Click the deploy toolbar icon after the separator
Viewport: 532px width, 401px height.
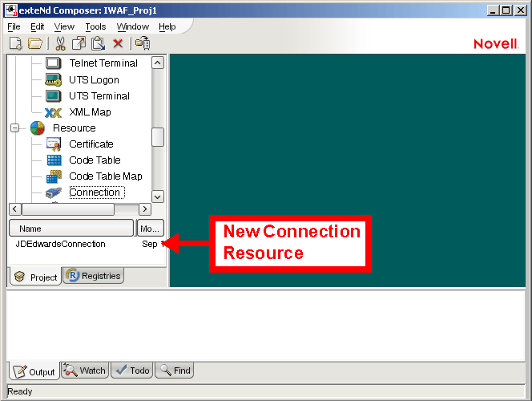click(x=143, y=43)
